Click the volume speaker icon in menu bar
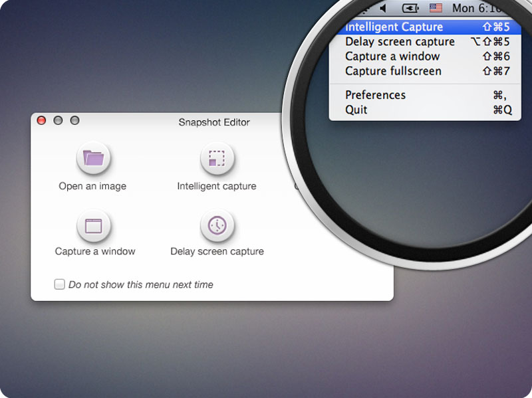Viewport: 532px width, 398px height. pos(384,8)
